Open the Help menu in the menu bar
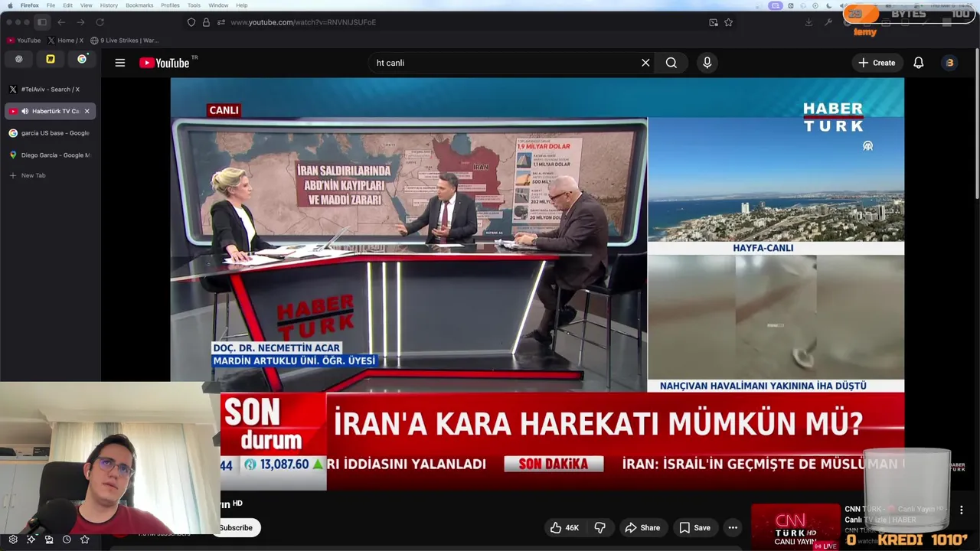The image size is (980, 551). [x=242, y=5]
